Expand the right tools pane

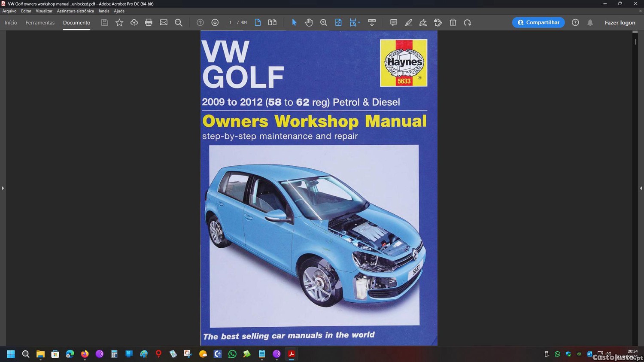[641, 188]
